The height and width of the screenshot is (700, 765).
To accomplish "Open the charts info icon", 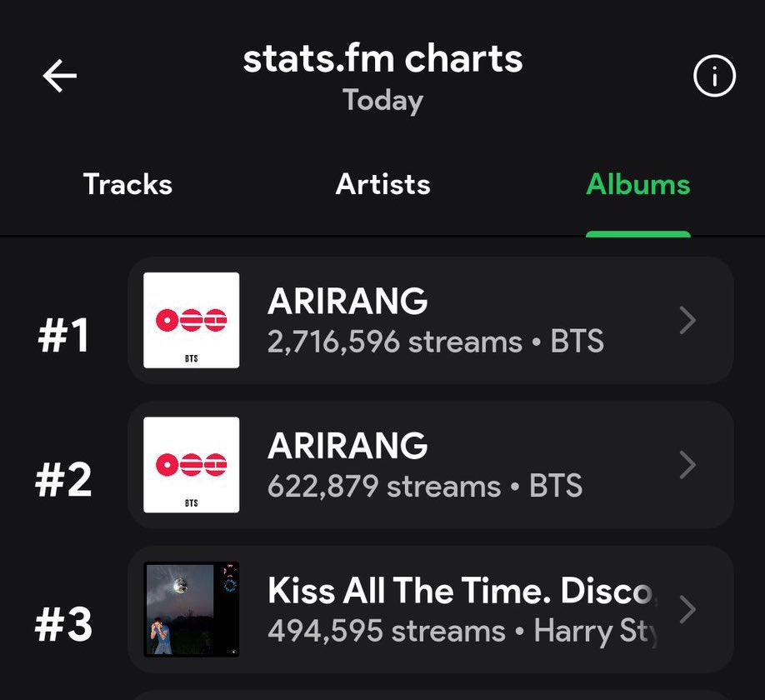I will pyautogui.click(x=714, y=76).
